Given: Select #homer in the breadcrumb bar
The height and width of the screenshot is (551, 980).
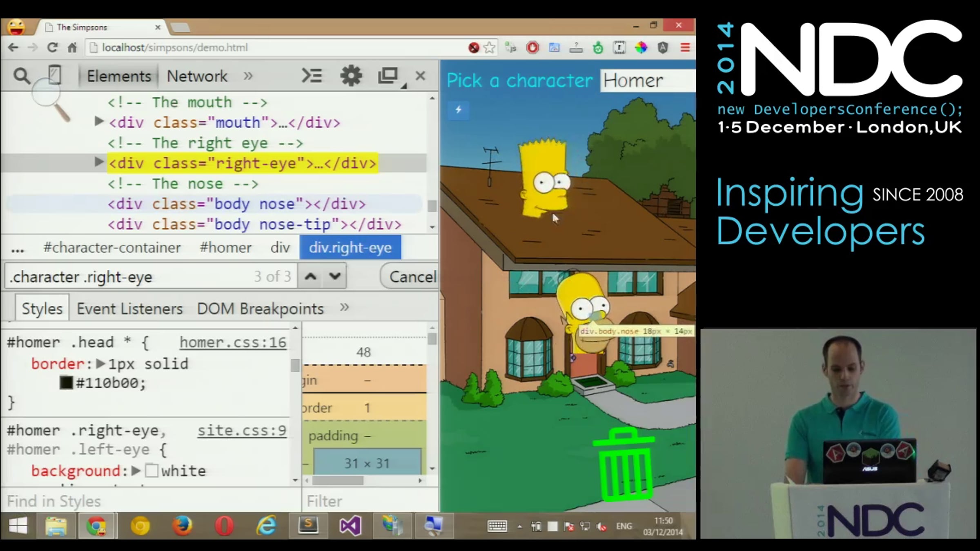Looking at the screenshot, I should (225, 248).
